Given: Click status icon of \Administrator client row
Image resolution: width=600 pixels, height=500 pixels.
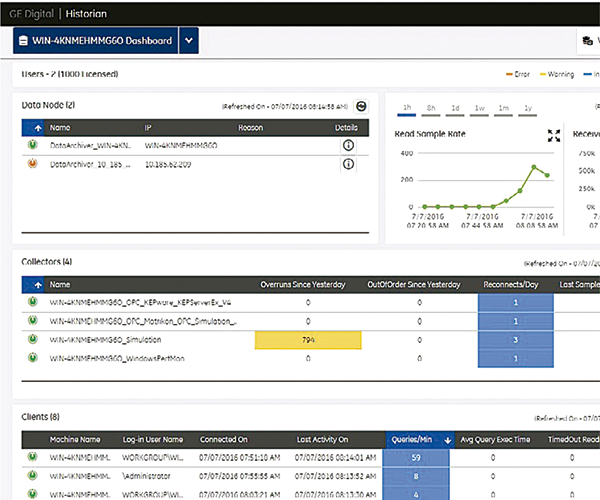Looking at the screenshot, I should coord(33,475).
